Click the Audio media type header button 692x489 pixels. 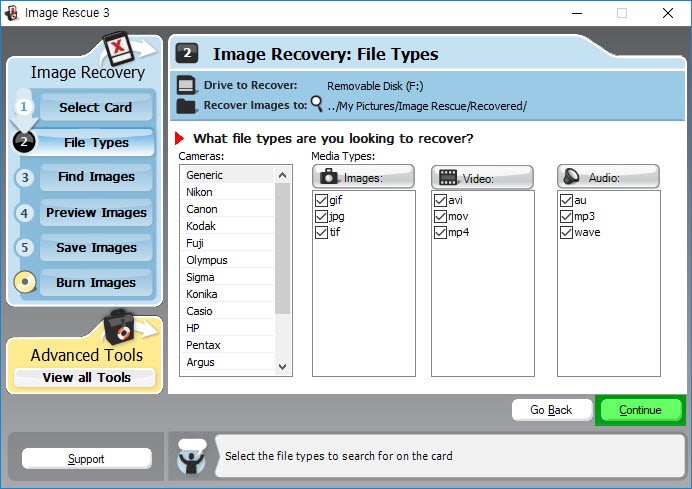pos(608,177)
